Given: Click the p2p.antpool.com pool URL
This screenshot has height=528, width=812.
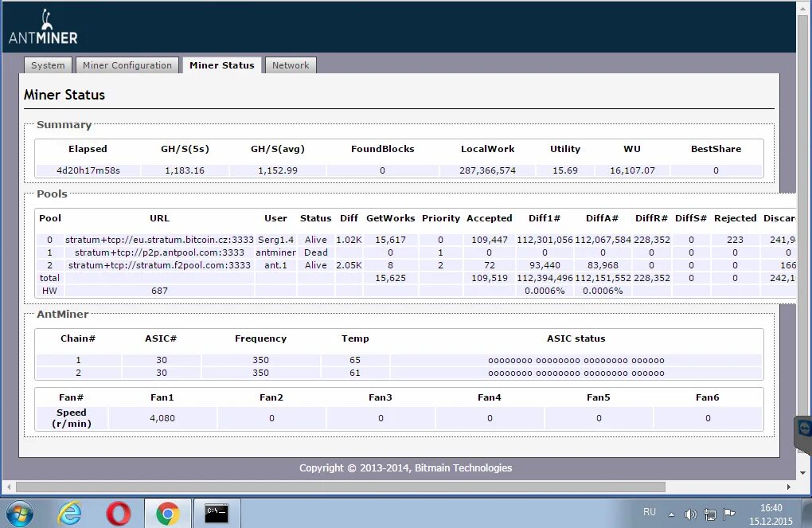Looking at the screenshot, I should click(159, 252).
